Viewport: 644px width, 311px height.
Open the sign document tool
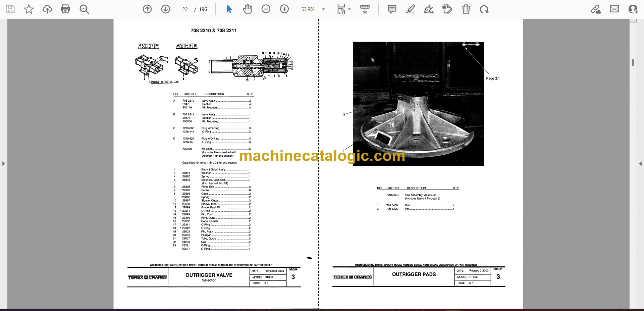[x=429, y=9]
